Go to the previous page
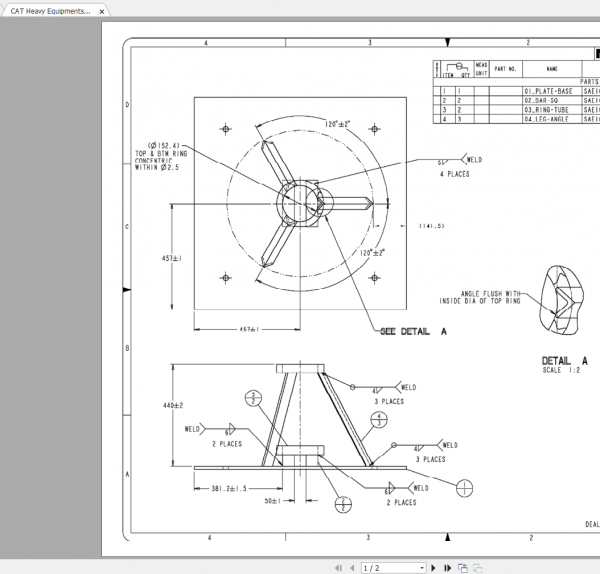 point(352,568)
